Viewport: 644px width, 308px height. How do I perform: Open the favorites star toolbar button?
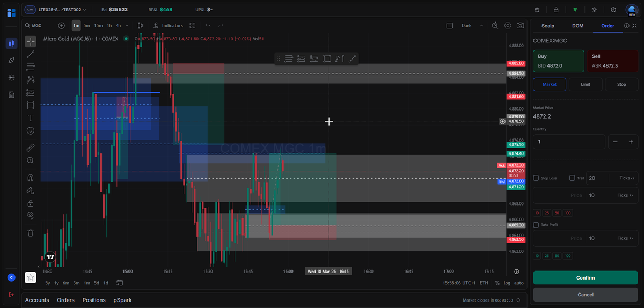(31, 277)
